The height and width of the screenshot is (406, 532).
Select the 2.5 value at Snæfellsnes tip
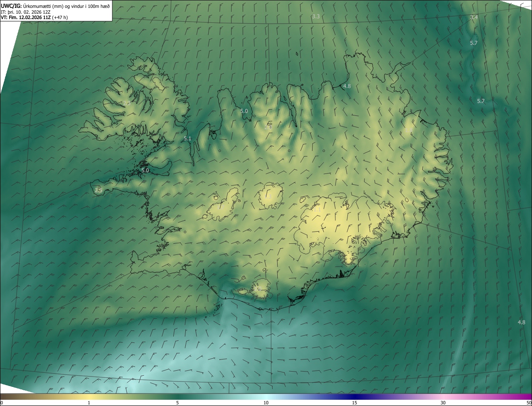point(99,190)
